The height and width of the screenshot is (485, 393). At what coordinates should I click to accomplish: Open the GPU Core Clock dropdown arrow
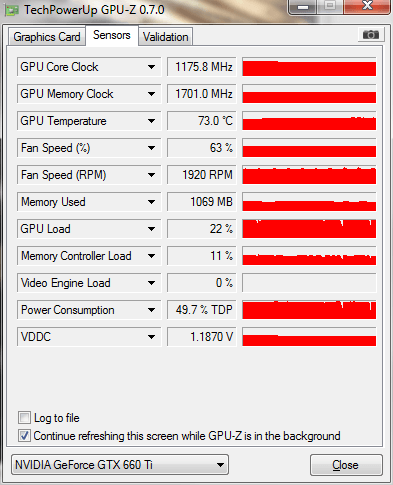coord(151,67)
